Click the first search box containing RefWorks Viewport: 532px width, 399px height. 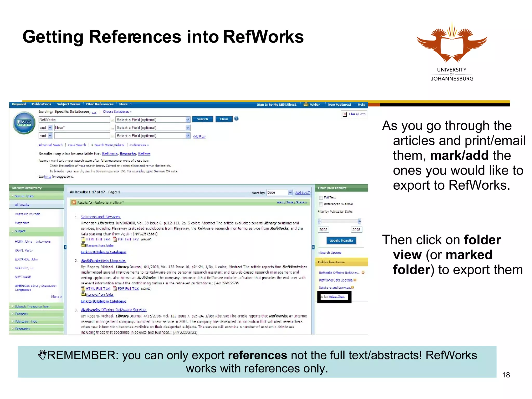click(x=75, y=119)
